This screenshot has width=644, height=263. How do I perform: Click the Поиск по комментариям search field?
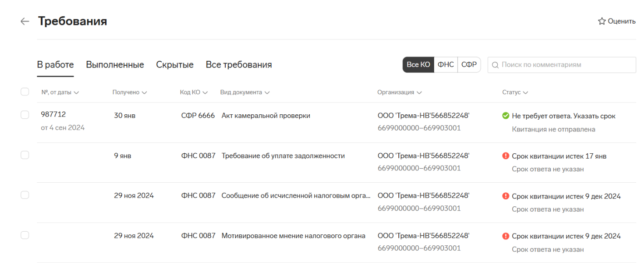562,65
